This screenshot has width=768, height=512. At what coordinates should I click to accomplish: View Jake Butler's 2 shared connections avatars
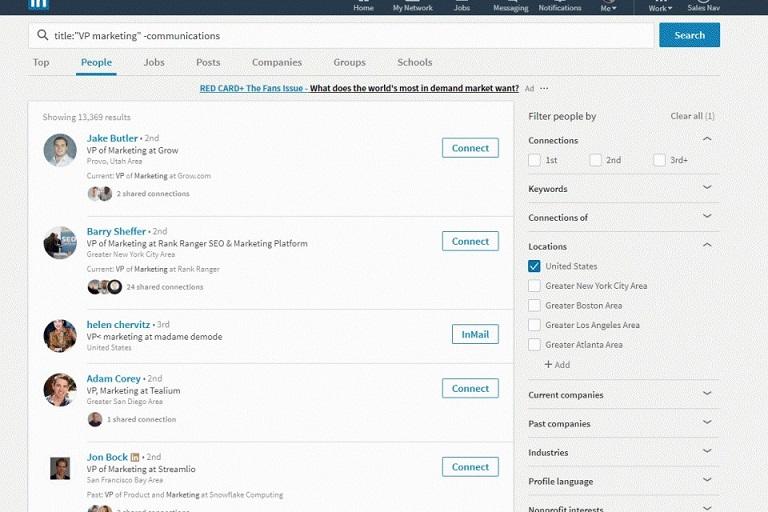pyautogui.click(x=100, y=194)
